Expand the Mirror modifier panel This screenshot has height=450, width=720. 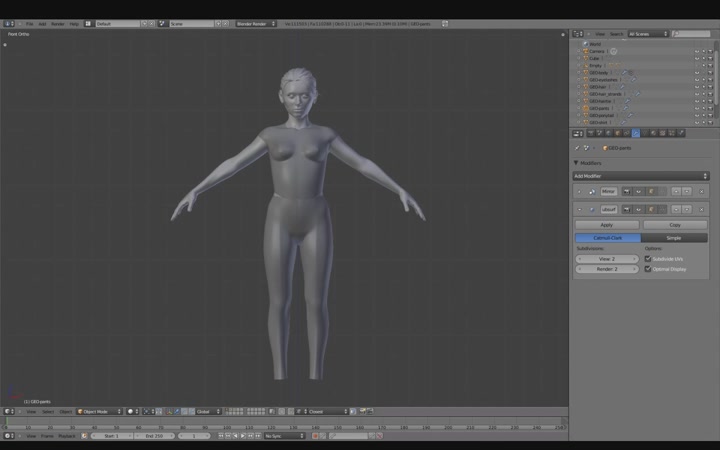pos(579,191)
